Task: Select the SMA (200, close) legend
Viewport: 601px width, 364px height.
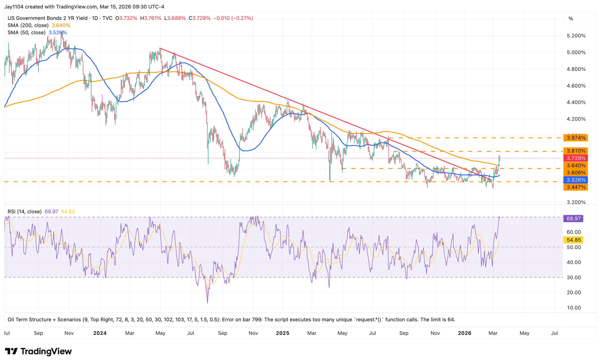Action: pyautogui.click(x=28, y=25)
